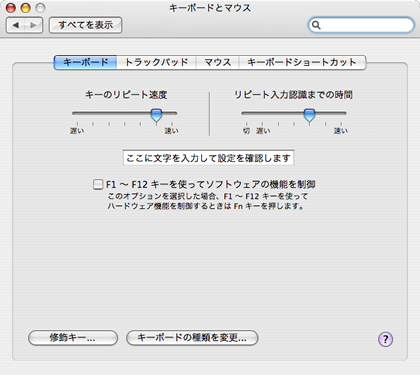Click キーボードの種類を変更... button
The height and width of the screenshot is (375, 420).
(x=192, y=338)
